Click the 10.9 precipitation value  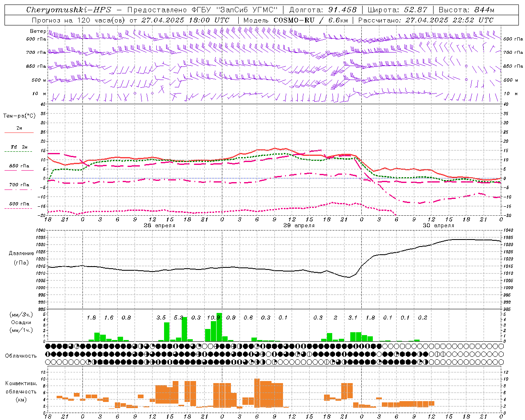pos(213,317)
